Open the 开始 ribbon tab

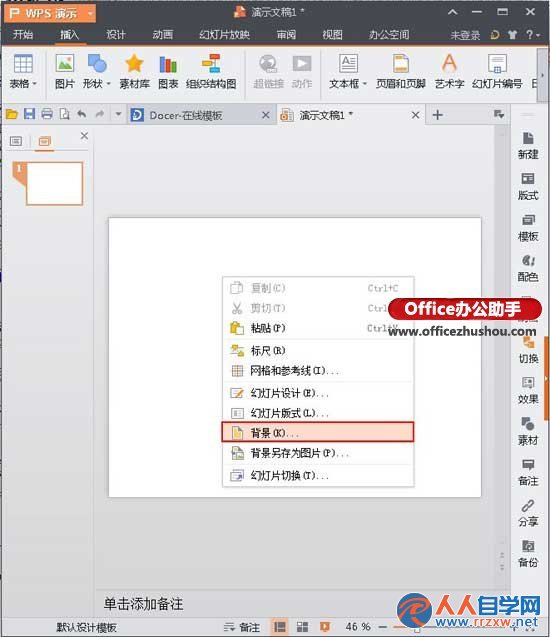[x=23, y=35]
